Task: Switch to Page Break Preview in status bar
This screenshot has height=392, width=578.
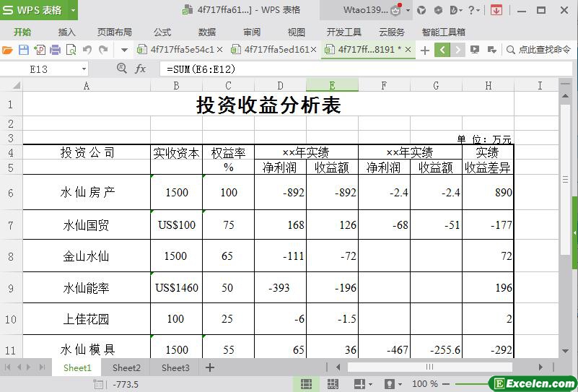Action: pyautogui.click(x=333, y=384)
